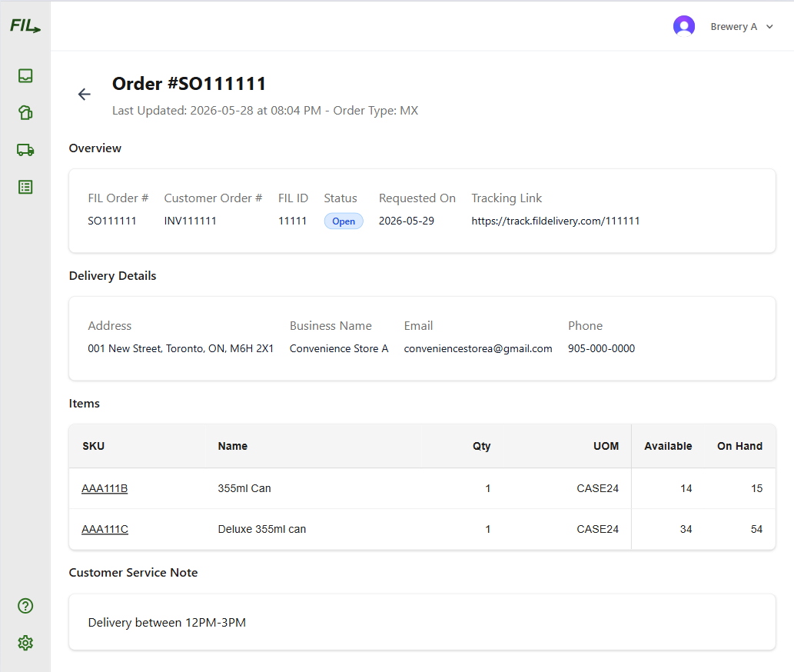This screenshot has height=672, width=794.
Task: Click the Items section heading
Action: click(84, 403)
